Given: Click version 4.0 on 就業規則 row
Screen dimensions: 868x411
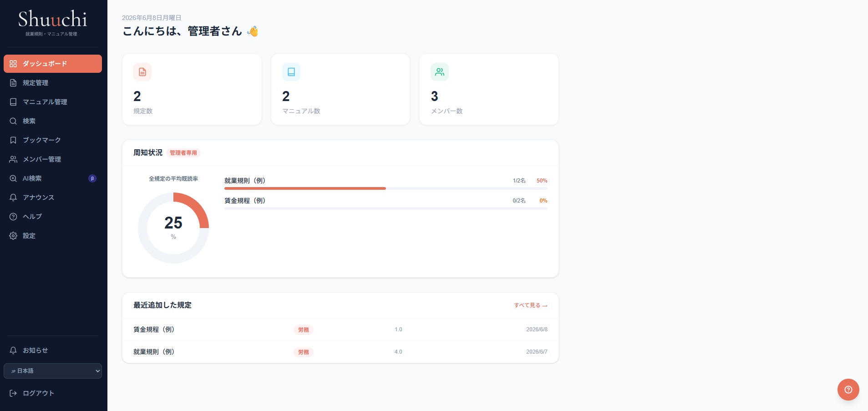Looking at the screenshot, I should point(398,352).
